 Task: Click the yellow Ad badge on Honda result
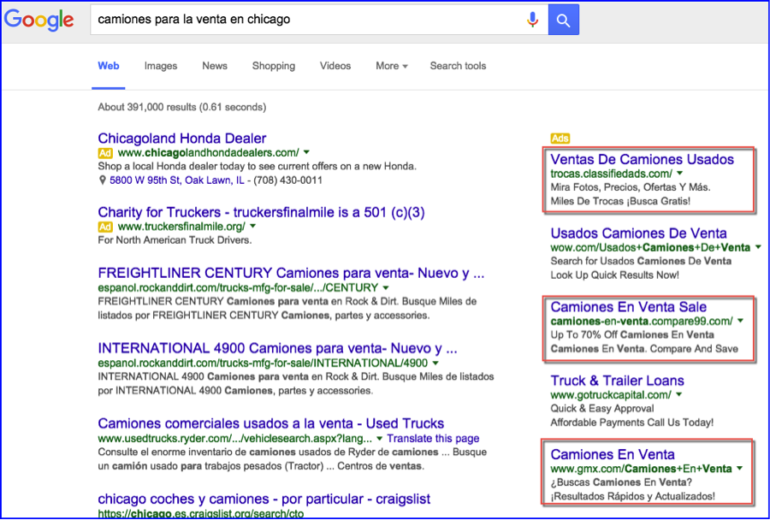point(105,153)
